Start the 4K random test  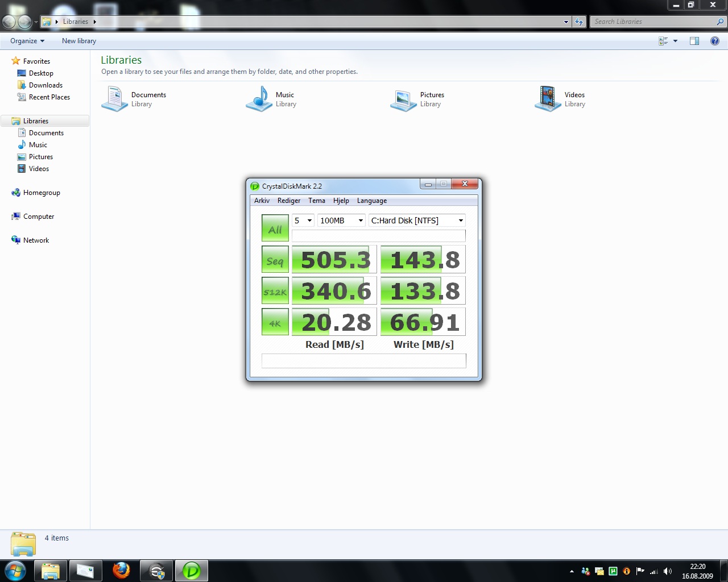(275, 322)
